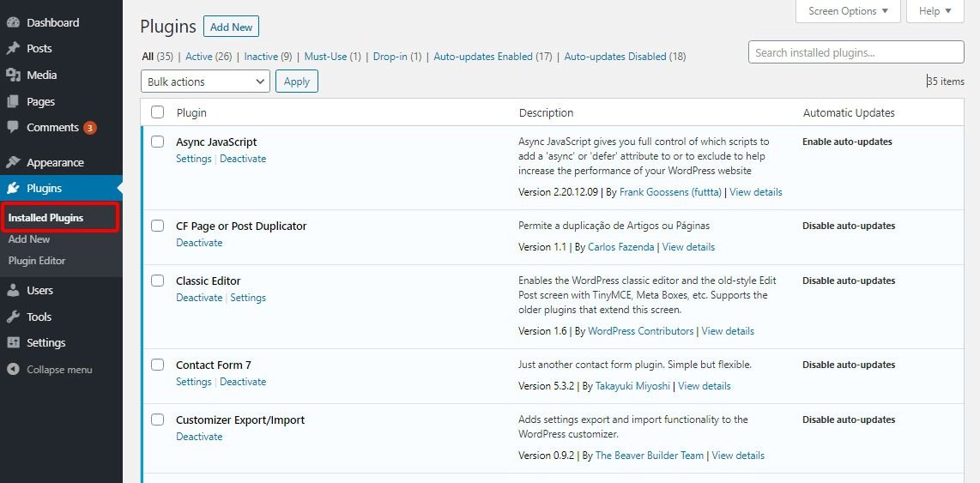The width and height of the screenshot is (980, 483).
Task: Click the Add New button beside Plugins heading
Action: coord(231,27)
